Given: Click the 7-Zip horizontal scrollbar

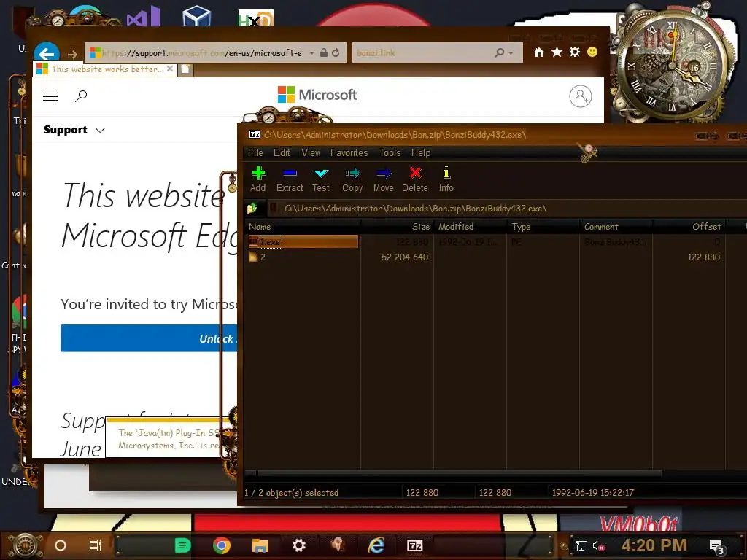Looking at the screenshot, I should click(x=459, y=473).
